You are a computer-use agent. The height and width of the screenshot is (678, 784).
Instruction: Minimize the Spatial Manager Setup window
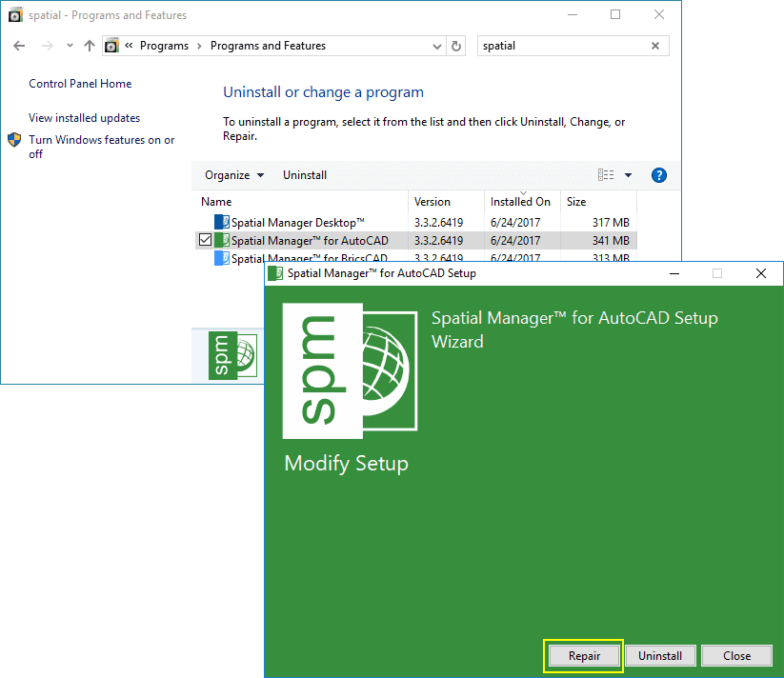point(674,273)
